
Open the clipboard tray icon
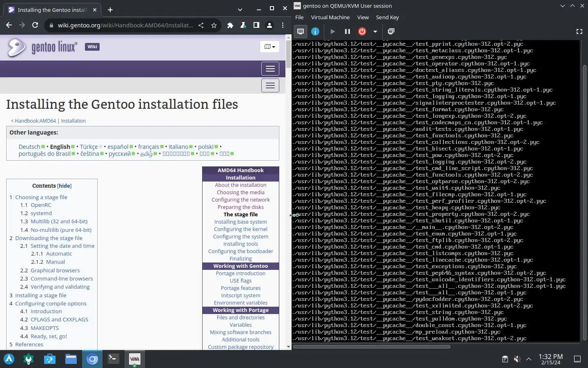pyautogui.click(x=505, y=359)
